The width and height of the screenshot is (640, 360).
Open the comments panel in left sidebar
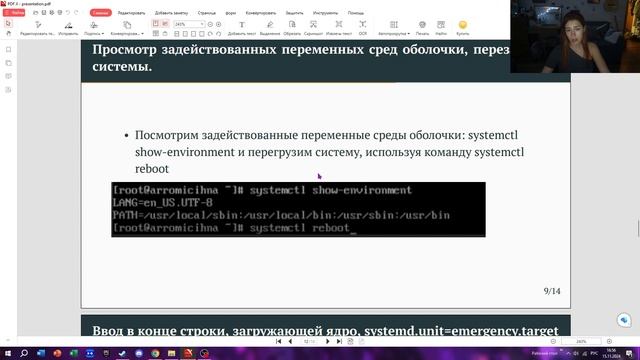tap(9, 76)
